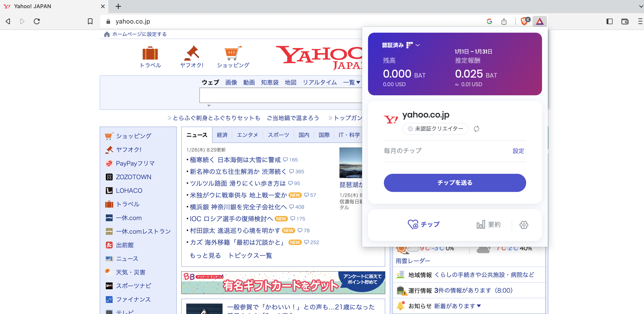Choose リアルタイム search category

[x=320, y=82]
